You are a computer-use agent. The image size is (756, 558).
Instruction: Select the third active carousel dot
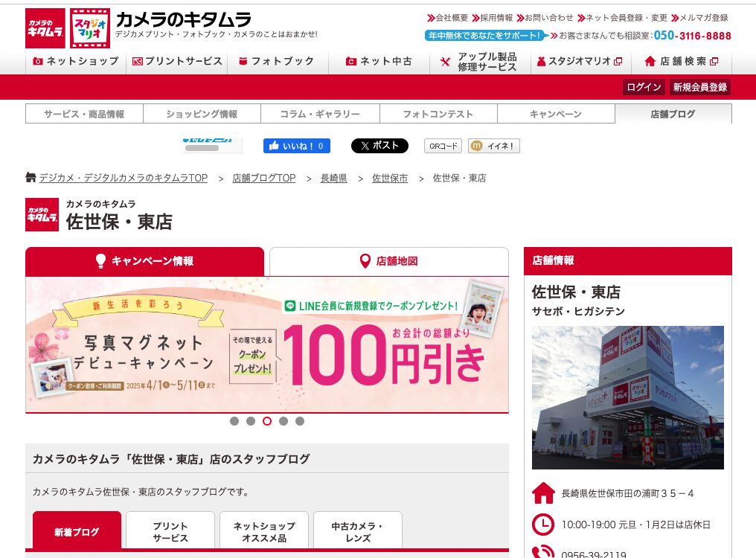267,421
